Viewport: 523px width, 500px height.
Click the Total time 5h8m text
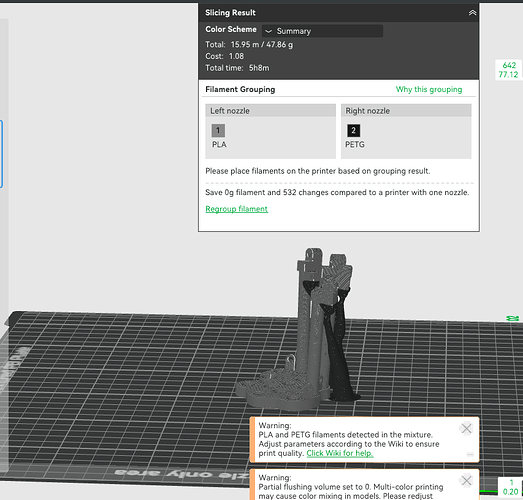[x=237, y=68]
